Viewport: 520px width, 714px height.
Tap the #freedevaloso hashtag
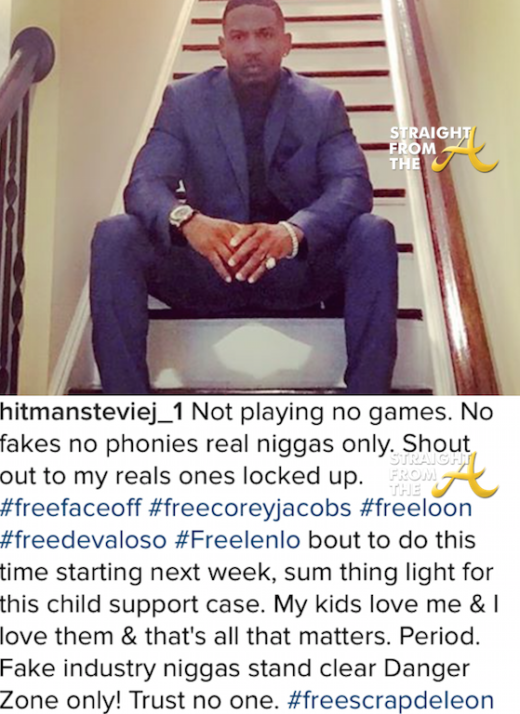click(x=83, y=540)
